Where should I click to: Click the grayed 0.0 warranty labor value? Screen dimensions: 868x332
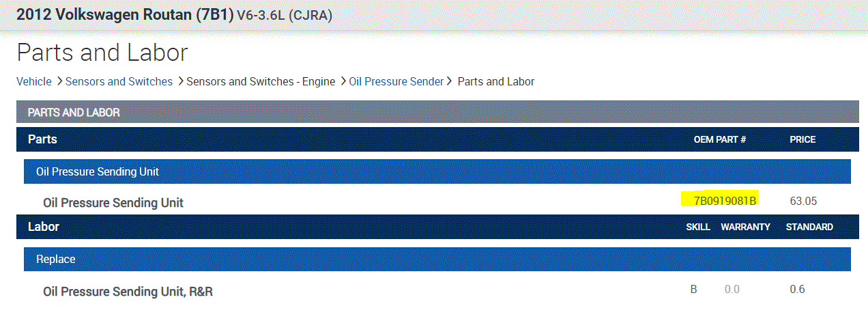pyautogui.click(x=732, y=290)
